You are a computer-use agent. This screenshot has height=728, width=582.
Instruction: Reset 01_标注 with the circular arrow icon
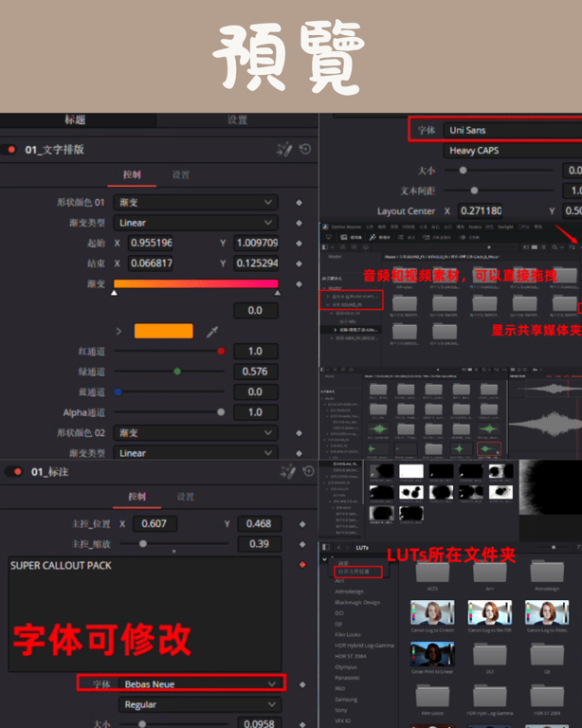tap(309, 471)
